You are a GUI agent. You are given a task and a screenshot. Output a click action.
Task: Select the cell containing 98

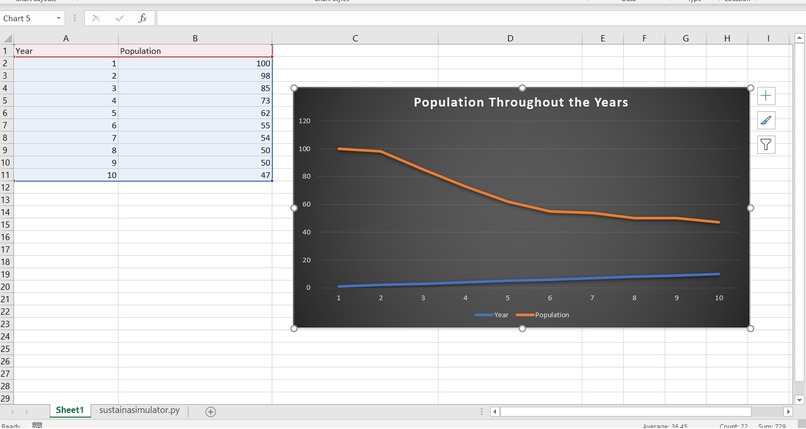195,76
